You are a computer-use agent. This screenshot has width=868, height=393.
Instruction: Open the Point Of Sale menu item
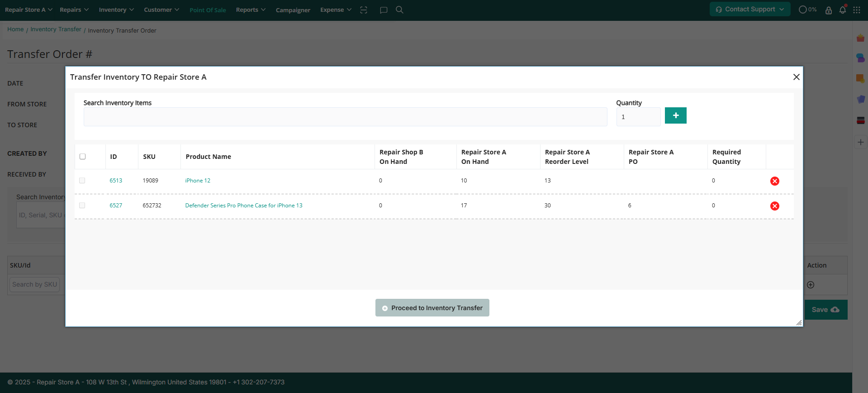point(208,10)
